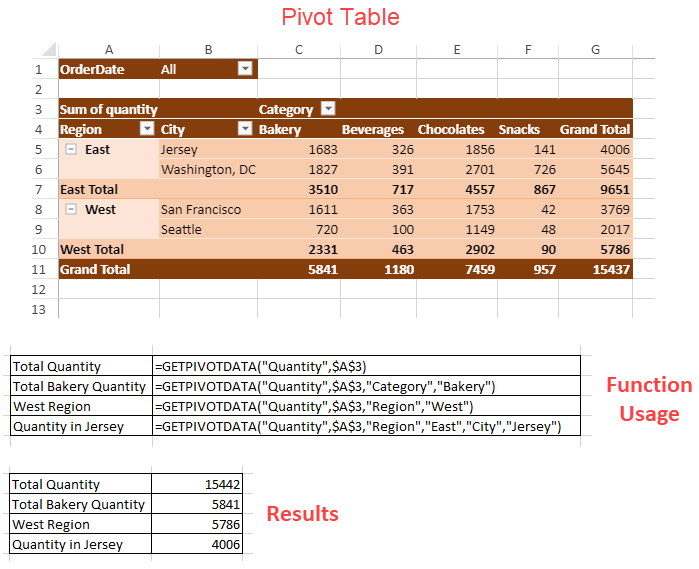This screenshot has height=569, width=699.
Task: Click the Sum of quantity cell
Action: tap(109, 109)
